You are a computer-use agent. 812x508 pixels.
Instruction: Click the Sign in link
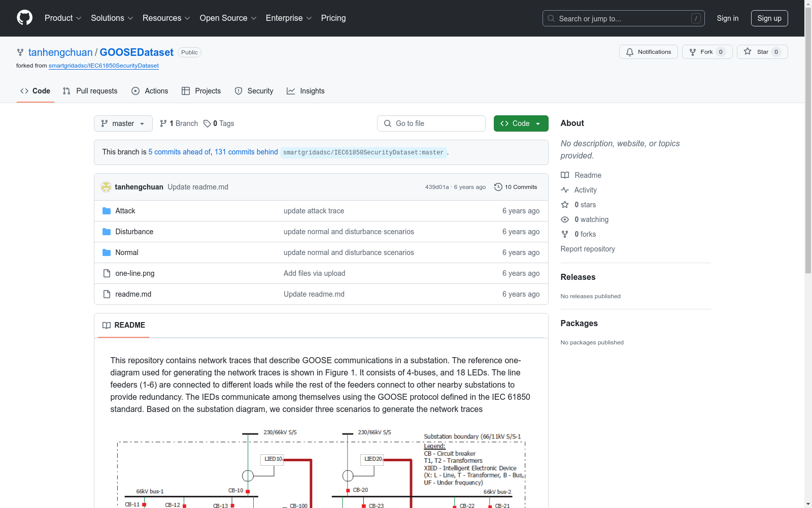point(728,18)
